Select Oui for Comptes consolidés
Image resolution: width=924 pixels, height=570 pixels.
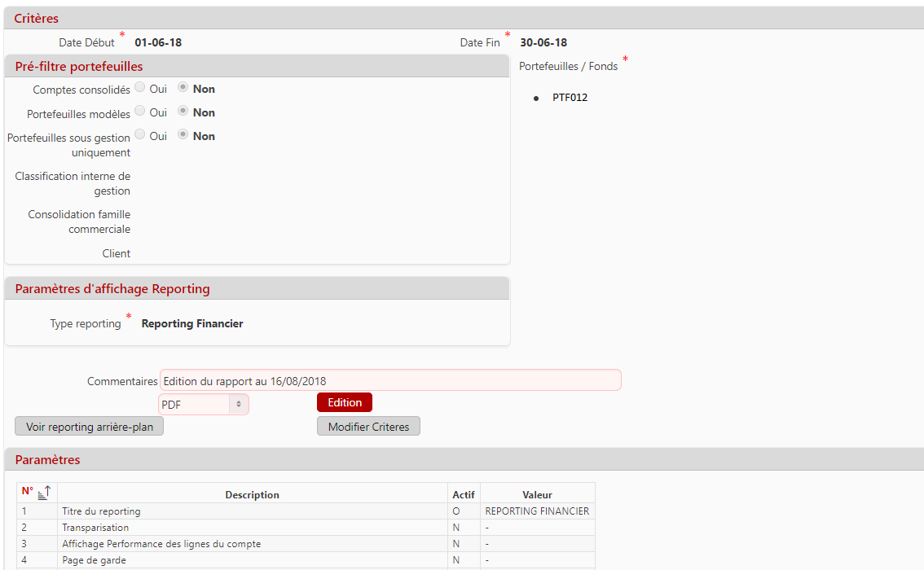(x=140, y=88)
